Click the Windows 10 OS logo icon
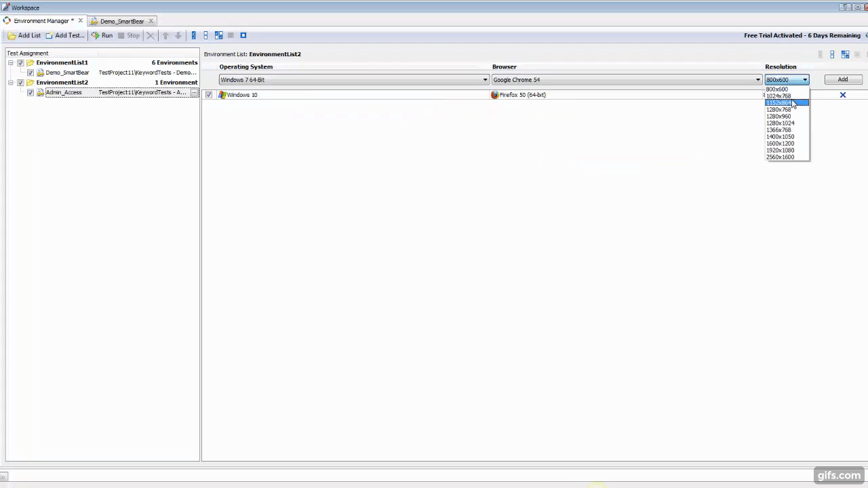The height and width of the screenshot is (488, 868). pyautogui.click(x=222, y=95)
